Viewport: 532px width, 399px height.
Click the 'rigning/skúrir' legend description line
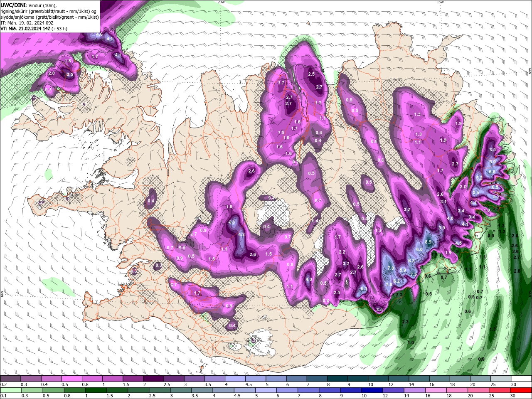(48, 11)
